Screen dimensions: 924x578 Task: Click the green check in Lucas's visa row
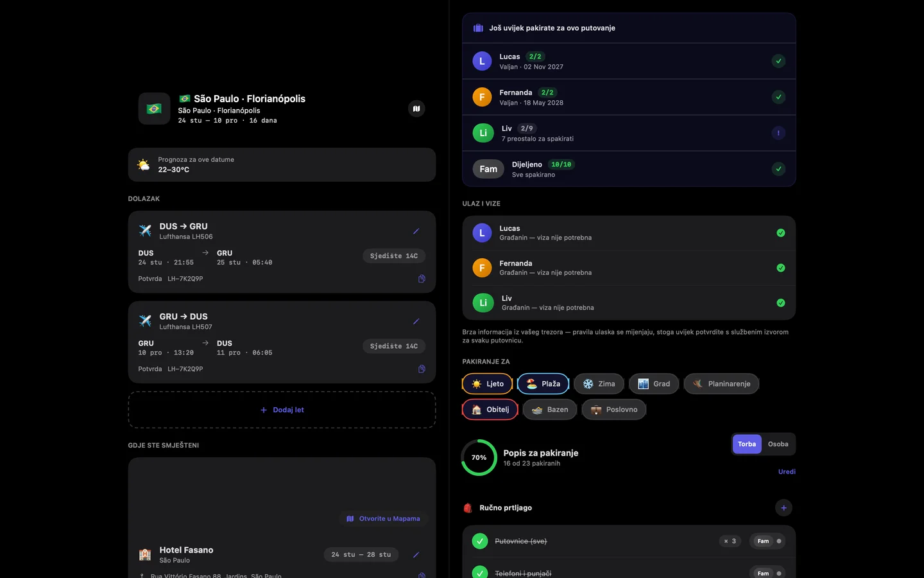781,233
